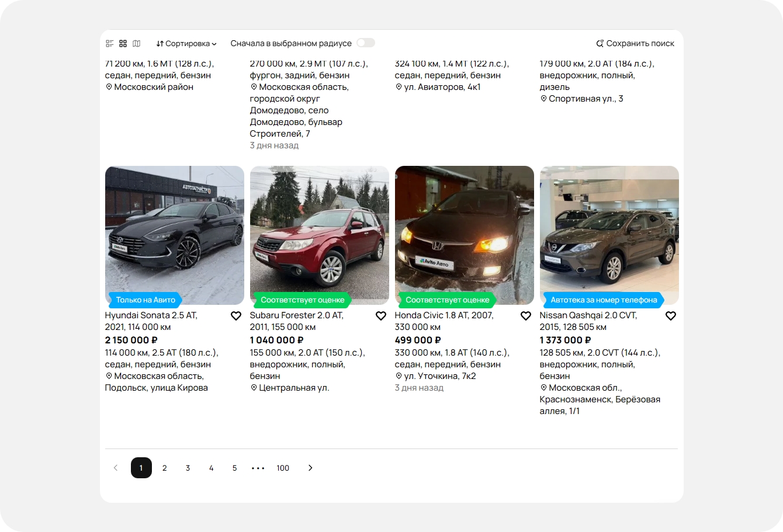Open the Subaru Forester photo
783x532 pixels.
(x=320, y=235)
